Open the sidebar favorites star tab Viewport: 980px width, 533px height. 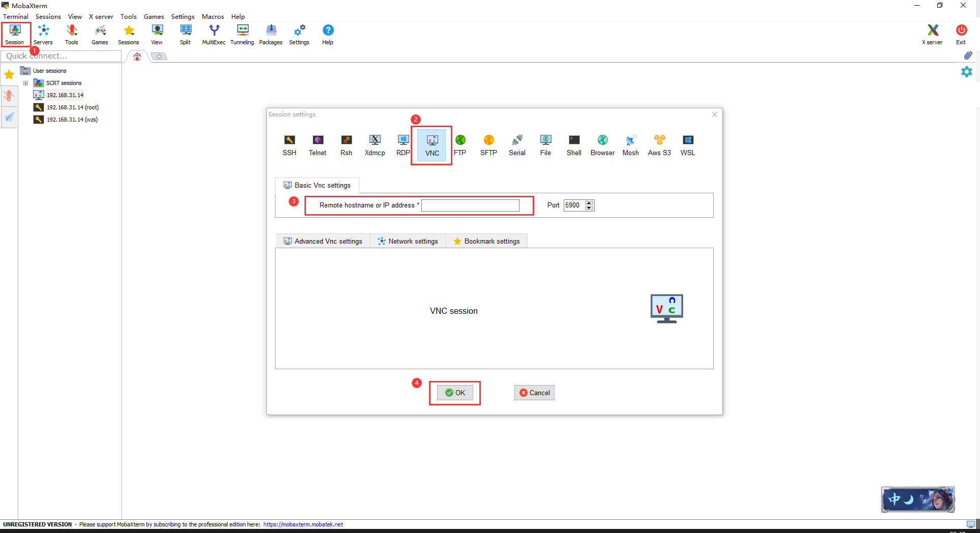pyautogui.click(x=9, y=75)
